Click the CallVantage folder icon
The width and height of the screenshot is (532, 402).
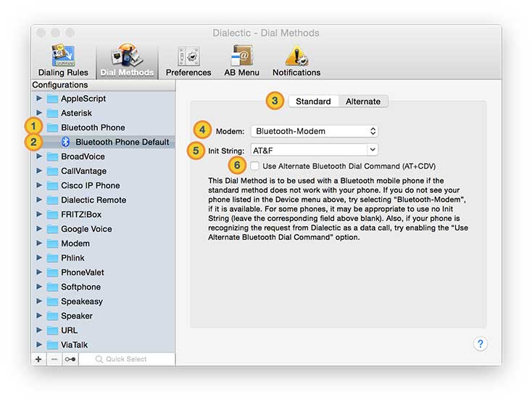click(x=52, y=171)
